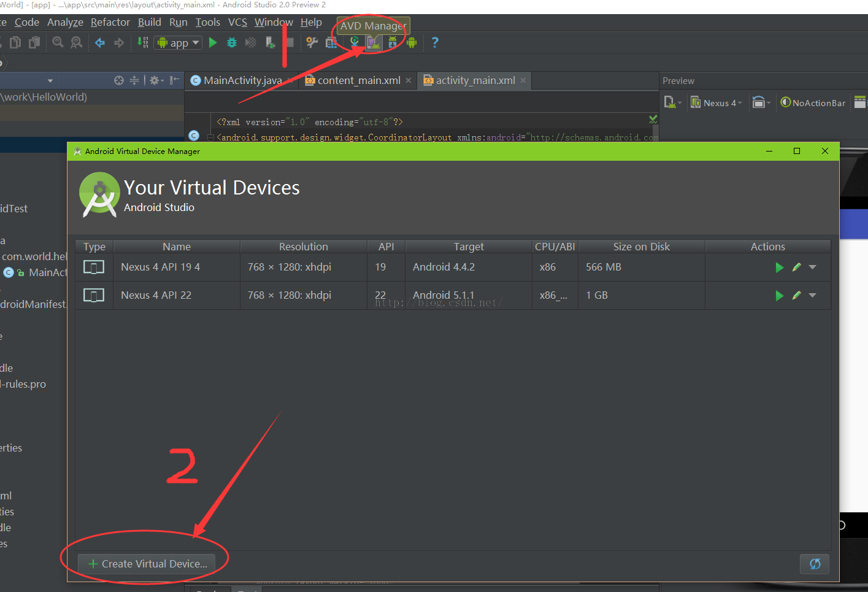Click the refresh button in AVD Manager
868x592 pixels.
tap(815, 564)
